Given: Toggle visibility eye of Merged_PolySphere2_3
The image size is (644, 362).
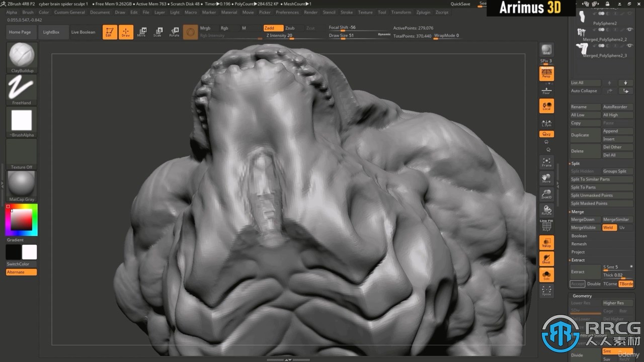Looking at the screenshot, I should click(x=630, y=46).
